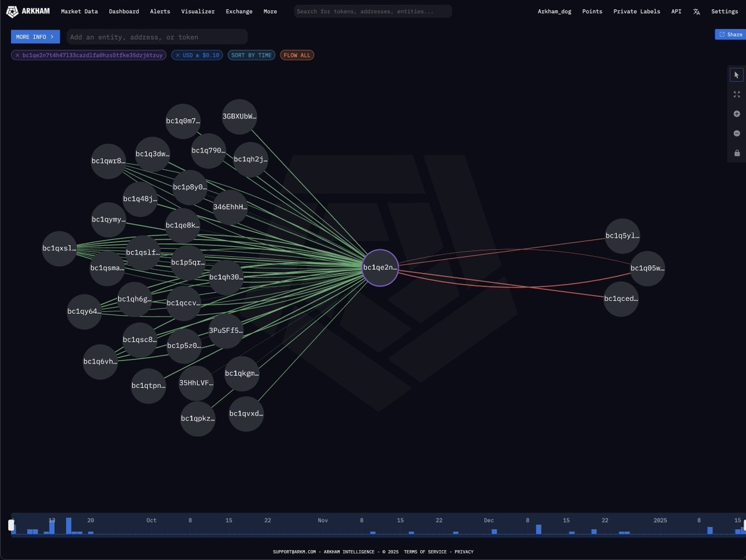The image size is (746, 560).
Task: Select the bc1qccv node
Action: click(183, 304)
